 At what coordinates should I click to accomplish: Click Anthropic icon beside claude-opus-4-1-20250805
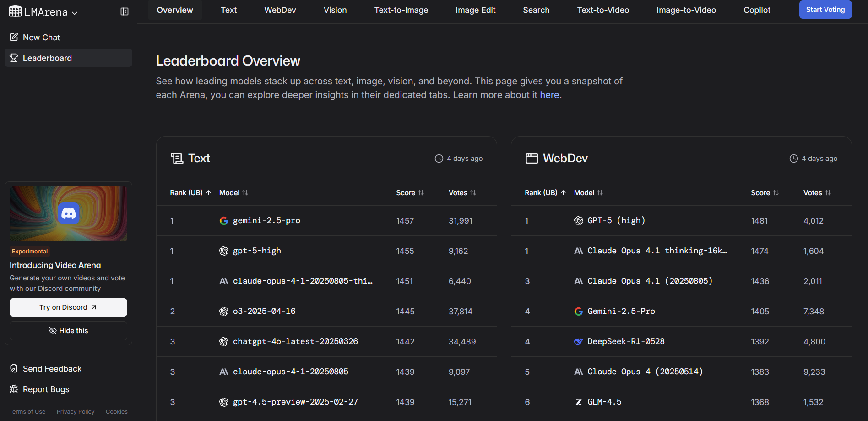pos(223,372)
